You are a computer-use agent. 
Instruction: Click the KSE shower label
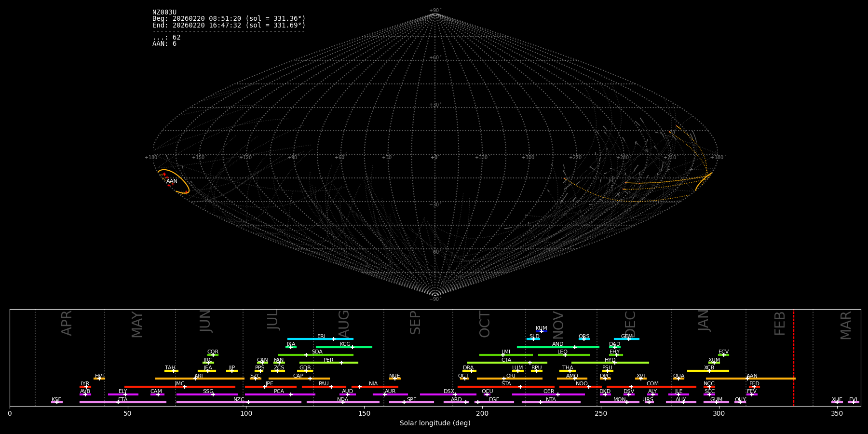tap(56, 400)
